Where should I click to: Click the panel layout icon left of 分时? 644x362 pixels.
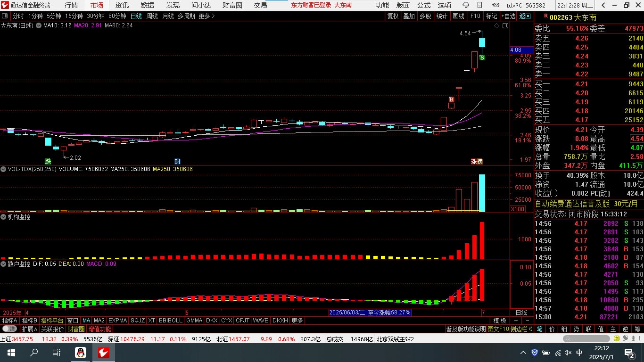(5, 16)
